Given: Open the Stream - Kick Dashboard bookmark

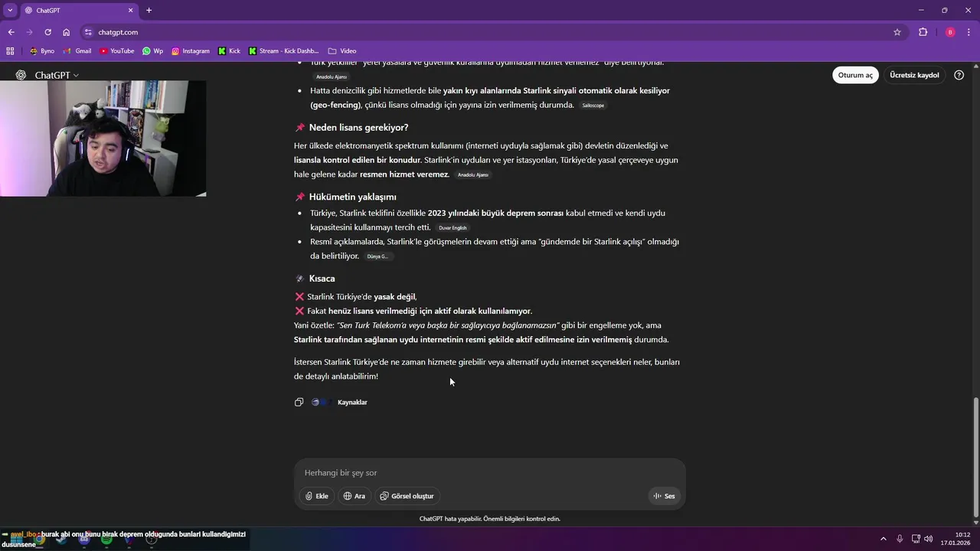Looking at the screenshot, I should pos(283,51).
